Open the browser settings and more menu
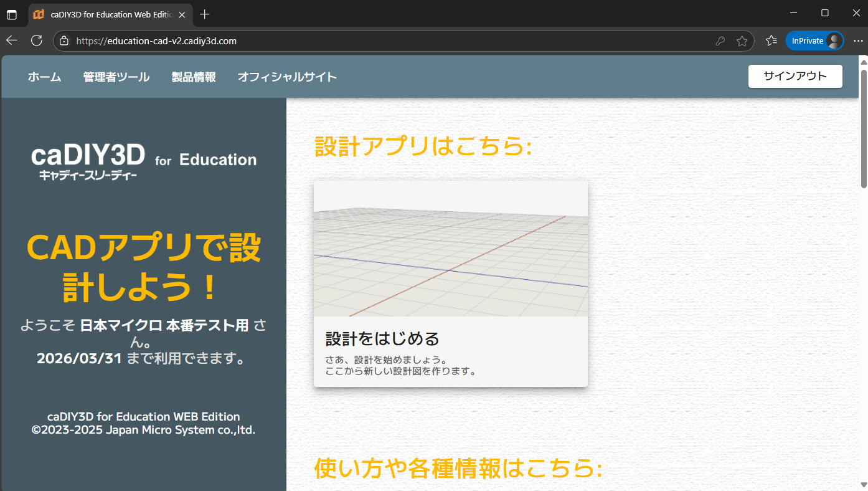 click(x=857, y=41)
